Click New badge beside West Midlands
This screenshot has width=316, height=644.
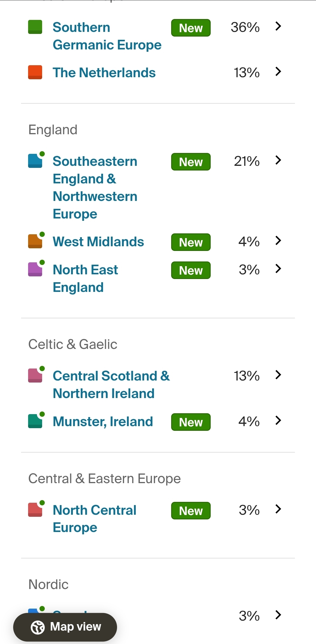point(191,242)
